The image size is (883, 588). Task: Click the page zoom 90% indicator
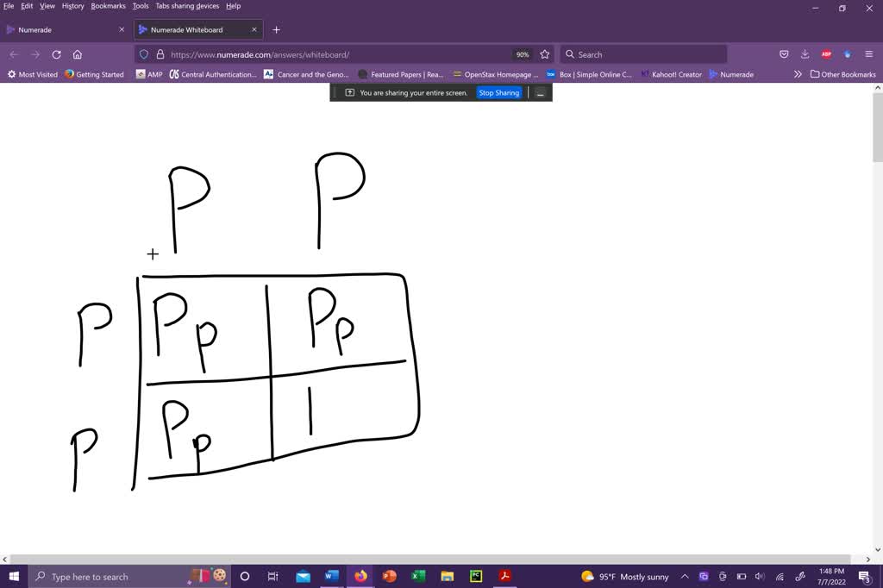[x=523, y=54]
